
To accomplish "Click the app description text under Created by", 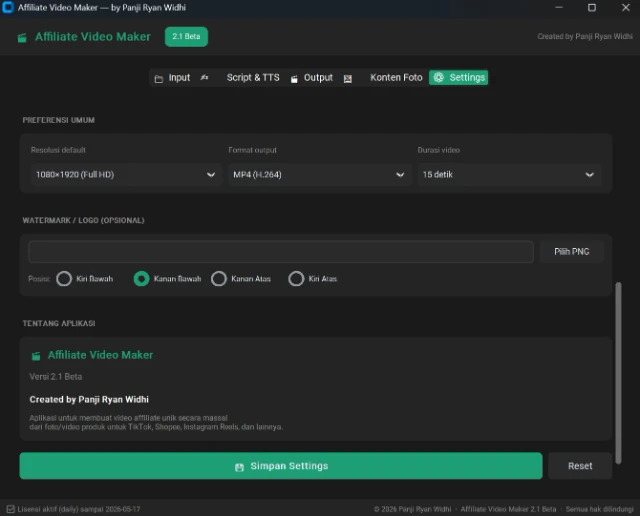I will 156,423.
